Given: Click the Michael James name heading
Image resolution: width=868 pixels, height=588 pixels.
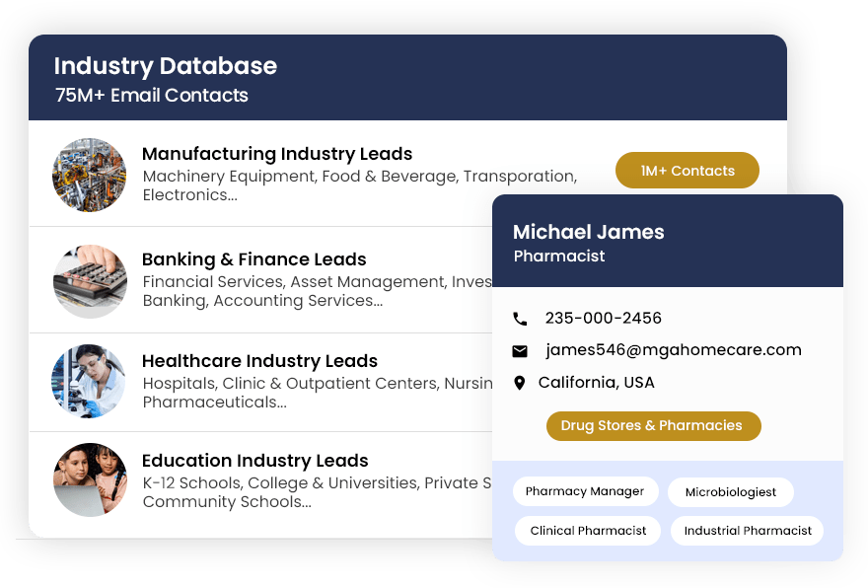Looking at the screenshot, I should pos(589,233).
